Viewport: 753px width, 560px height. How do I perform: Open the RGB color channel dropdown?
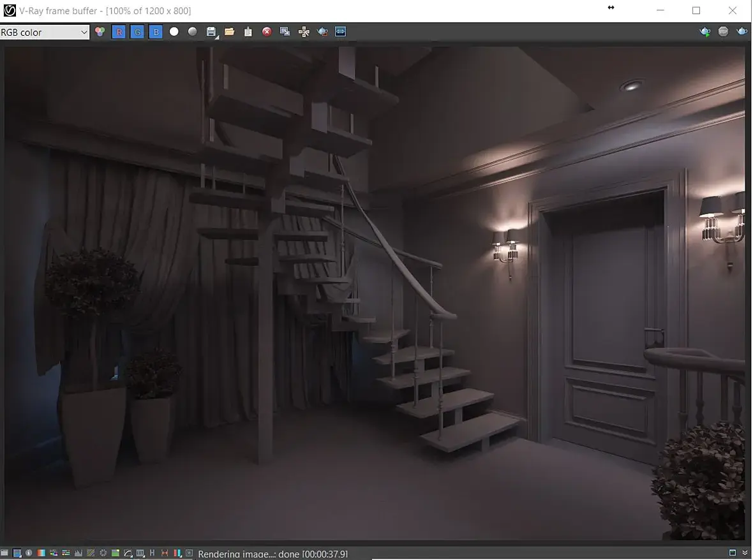[x=45, y=32]
